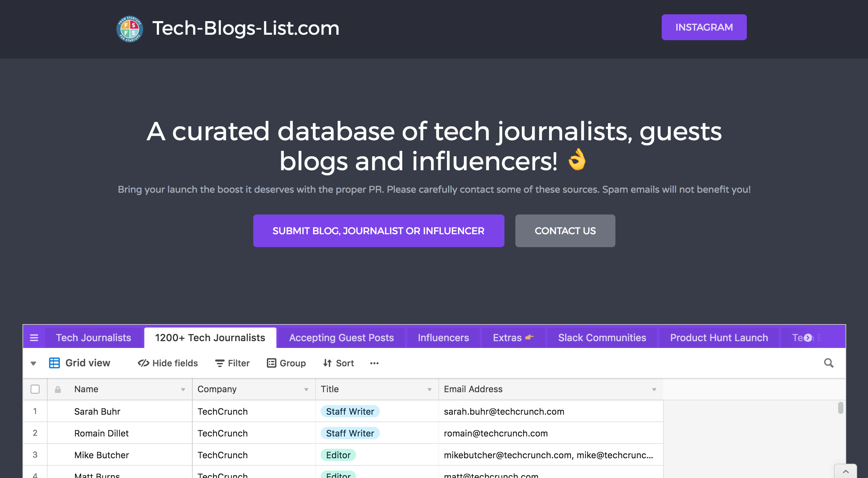Hide fields in the grid
This screenshot has width=868, height=478.
[x=168, y=363]
